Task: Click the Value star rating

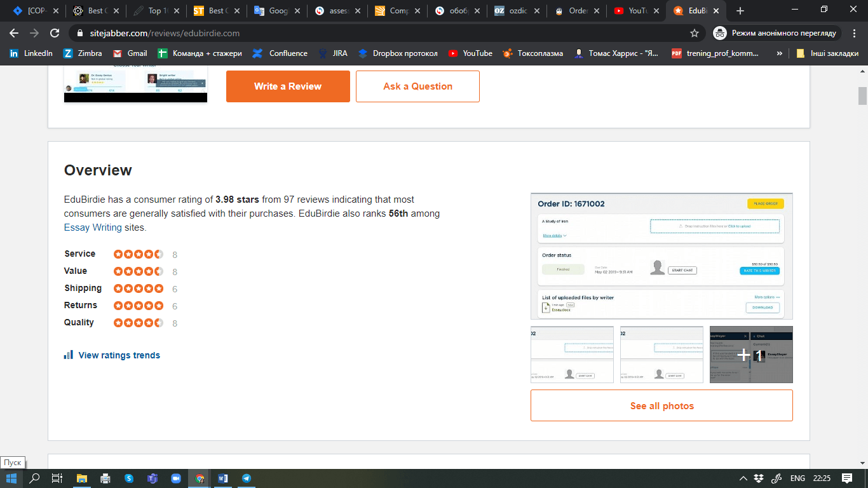Action: click(x=139, y=271)
